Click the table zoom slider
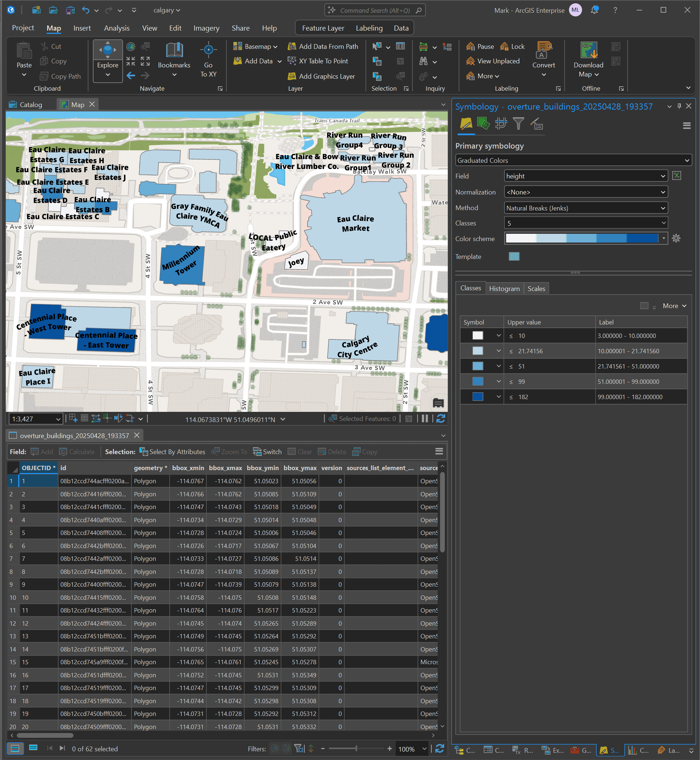This screenshot has height=760, width=700. 356,749
